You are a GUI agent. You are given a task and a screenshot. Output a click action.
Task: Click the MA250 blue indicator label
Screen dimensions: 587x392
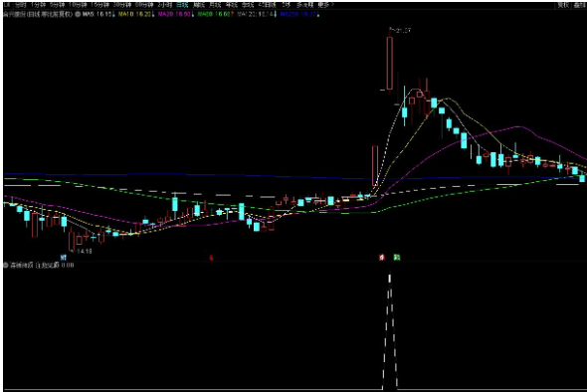pyautogui.click(x=299, y=14)
